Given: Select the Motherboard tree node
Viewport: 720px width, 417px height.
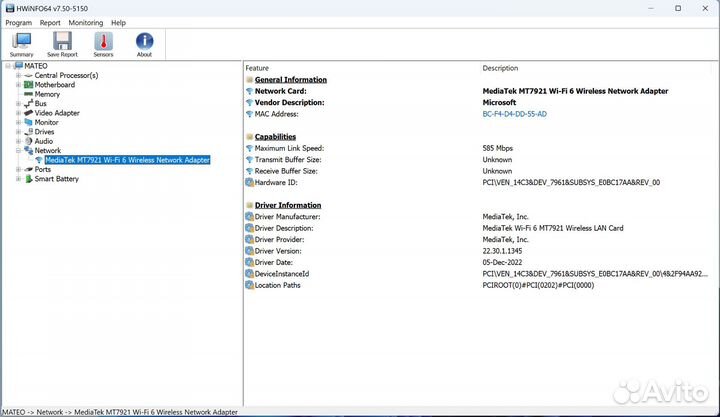Looking at the screenshot, I should [x=54, y=85].
